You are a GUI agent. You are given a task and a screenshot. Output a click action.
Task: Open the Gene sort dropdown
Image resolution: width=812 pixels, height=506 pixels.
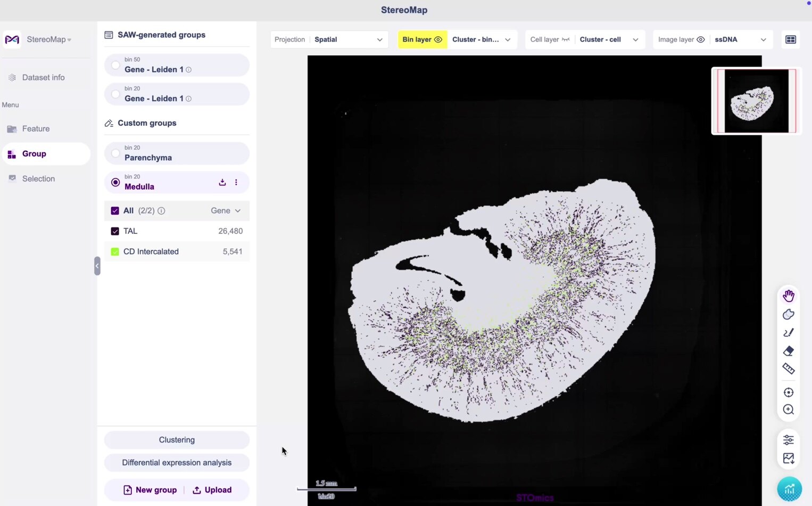[x=226, y=211]
